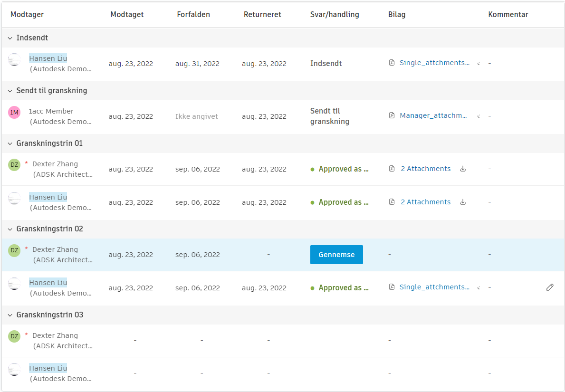
Task: Open the Manager_attachm… attachment link
Action: (433, 115)
